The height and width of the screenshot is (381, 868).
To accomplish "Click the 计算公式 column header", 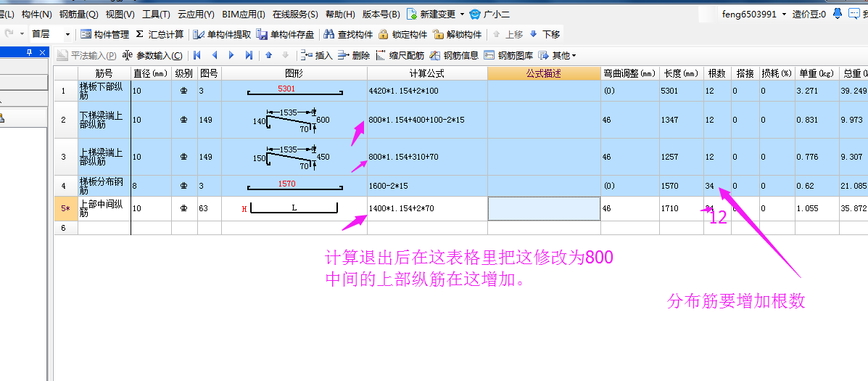I will (x=427, y=73).
